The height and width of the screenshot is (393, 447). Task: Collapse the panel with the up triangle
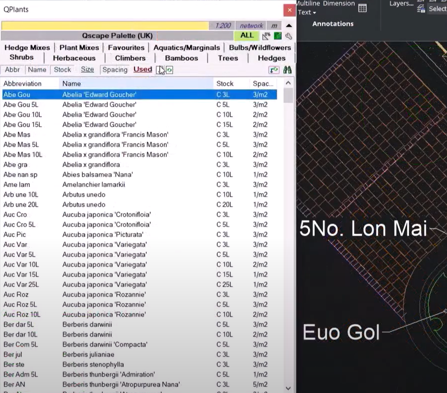coord(289,26)
